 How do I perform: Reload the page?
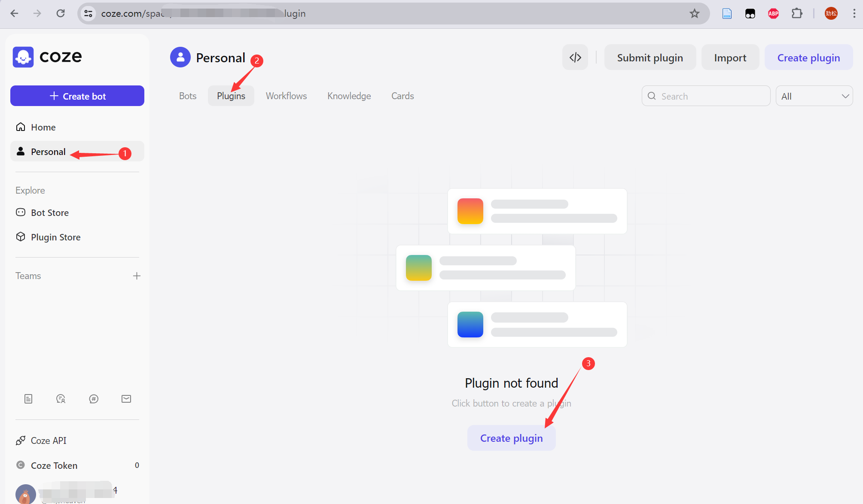[x=61, y=13]
